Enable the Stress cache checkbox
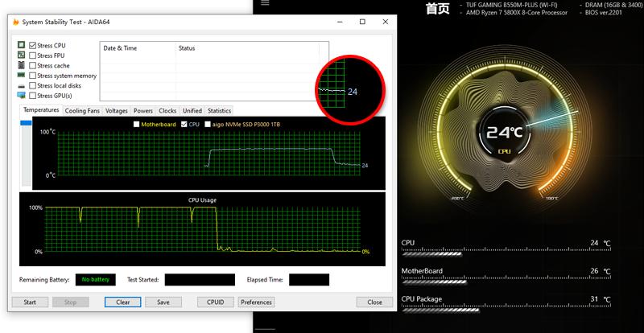 click(33, 66)
